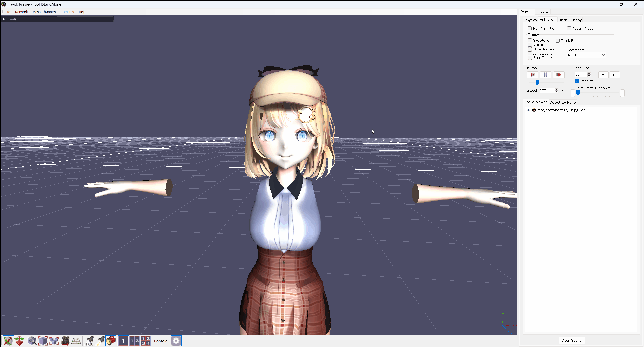The image size is (644, 347).
Task: Open the Mesh Channels menu
Action: (44, 12)
